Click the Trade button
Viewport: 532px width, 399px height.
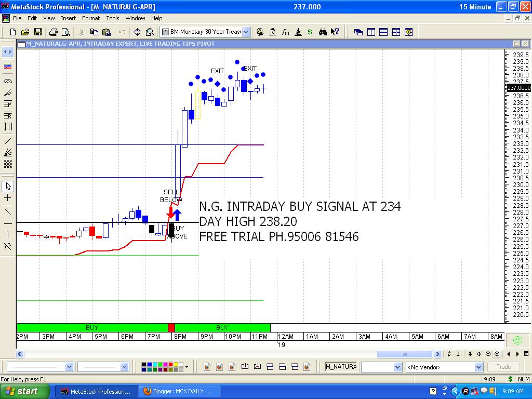click(503, 367)
